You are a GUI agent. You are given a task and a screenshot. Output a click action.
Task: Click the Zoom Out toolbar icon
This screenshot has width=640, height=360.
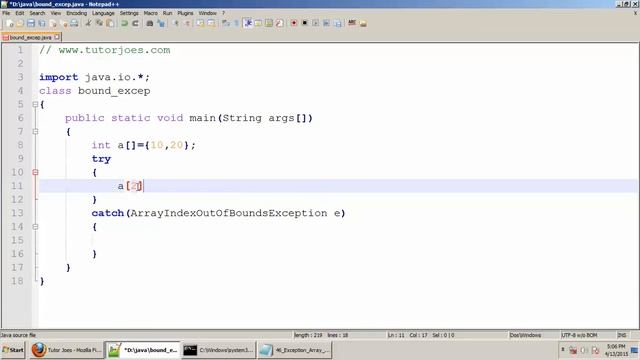pos(188,23)
